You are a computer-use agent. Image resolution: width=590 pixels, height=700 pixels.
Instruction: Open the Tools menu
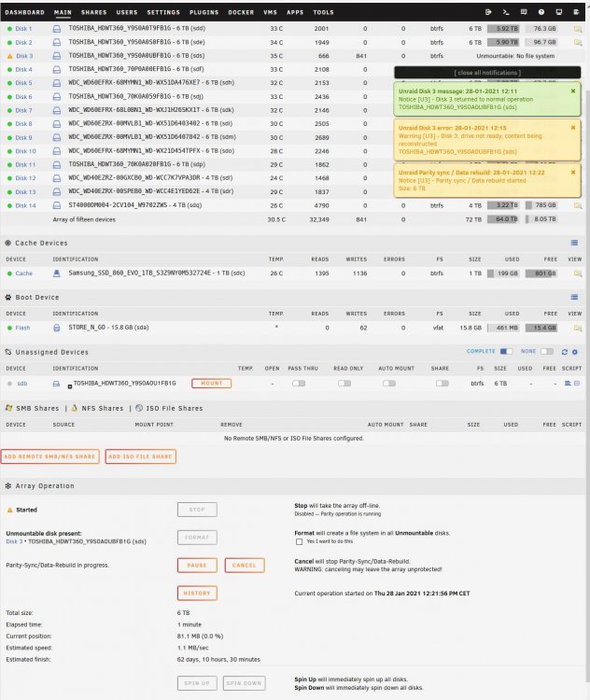[323, 12]
